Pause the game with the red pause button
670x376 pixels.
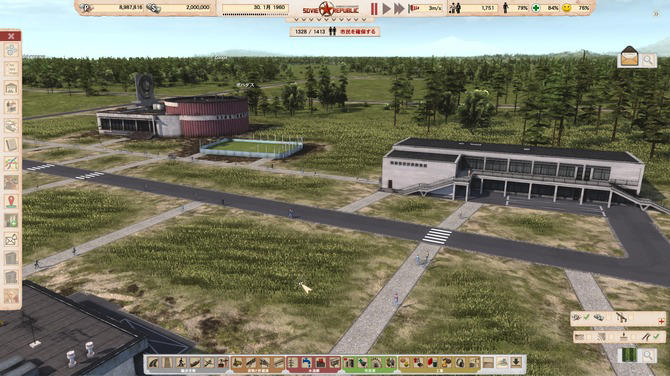pos(374,9)
